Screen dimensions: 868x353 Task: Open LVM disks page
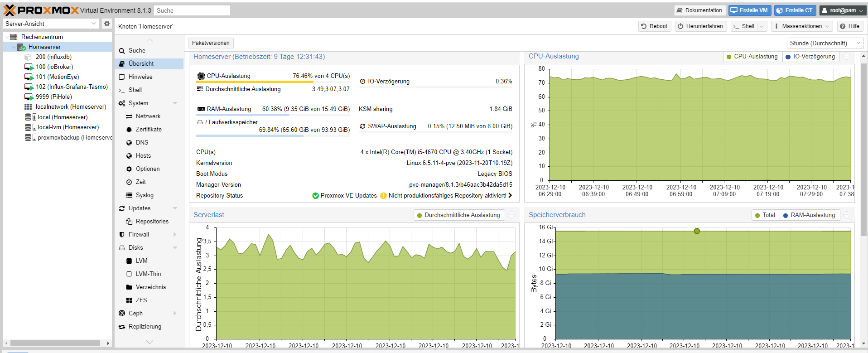pos(142,261)
